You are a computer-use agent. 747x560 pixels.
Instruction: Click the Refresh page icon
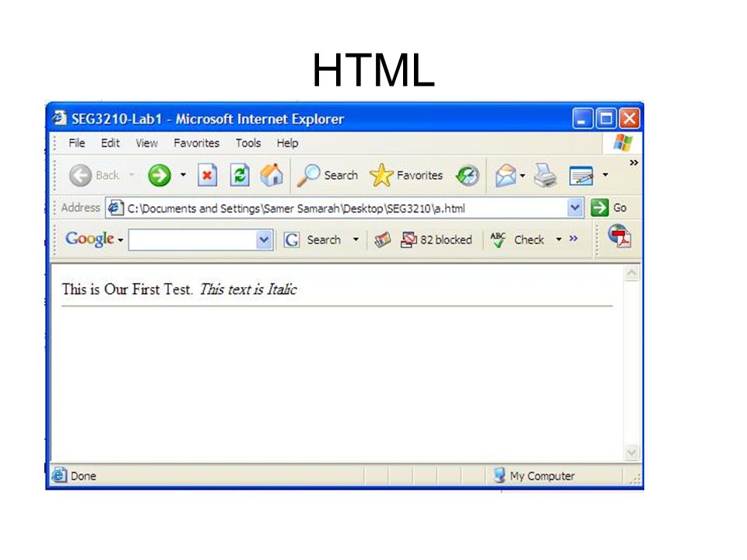pos(240,175)
